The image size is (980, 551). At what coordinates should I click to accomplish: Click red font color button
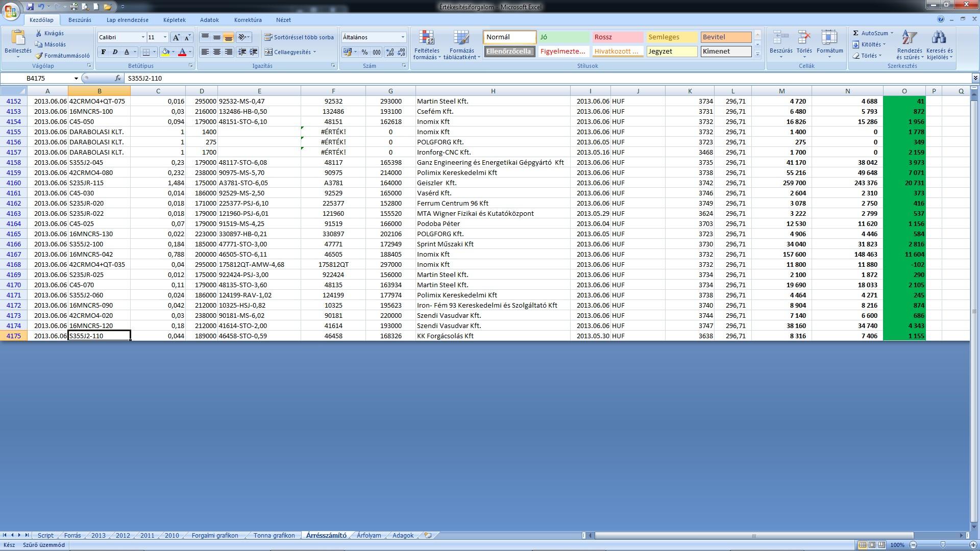click(182, 52)
